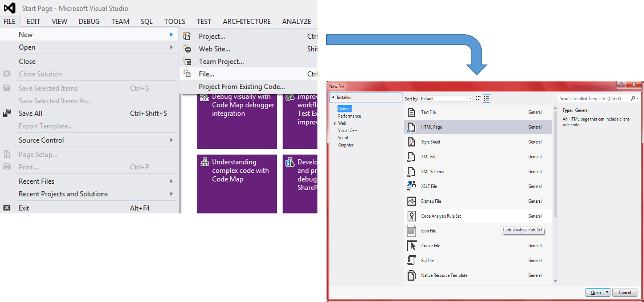Viewport: 644px width, 302px height.
Task: Click the Save All disk icon
Action: (x=7, y=113)
